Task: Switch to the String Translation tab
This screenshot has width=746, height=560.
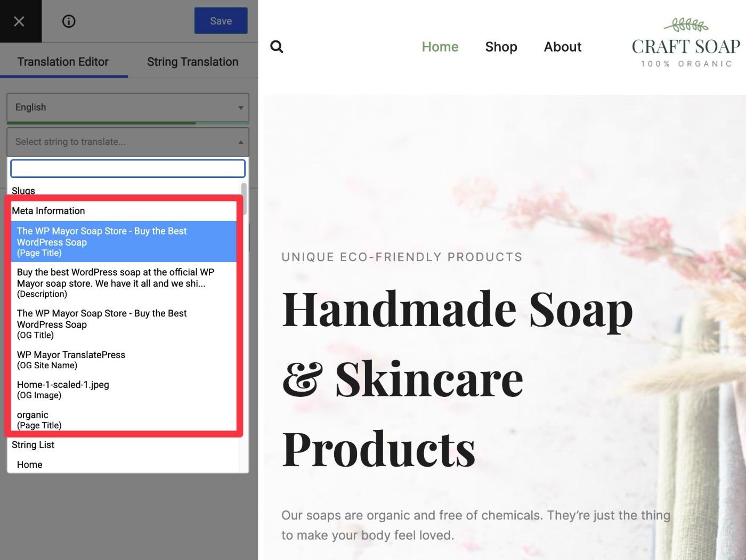Action: tap(193, 62)
